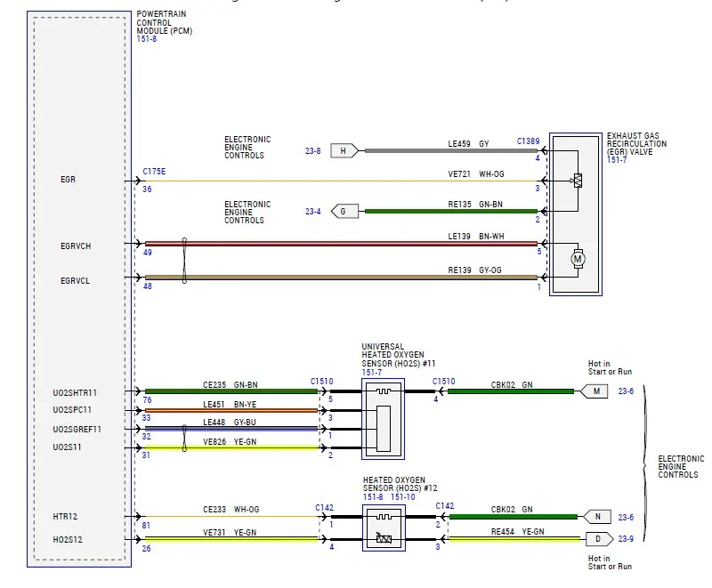Click twisted pair marker on EGRVCH/EGRVCL wires
Screen dimensions: 712x588
[184, 261]
